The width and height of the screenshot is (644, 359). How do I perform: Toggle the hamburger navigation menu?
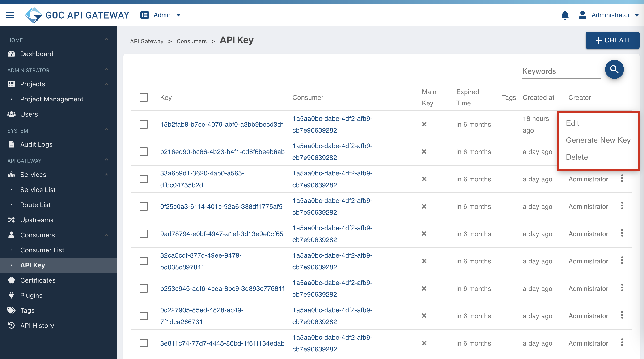point(10,15)
